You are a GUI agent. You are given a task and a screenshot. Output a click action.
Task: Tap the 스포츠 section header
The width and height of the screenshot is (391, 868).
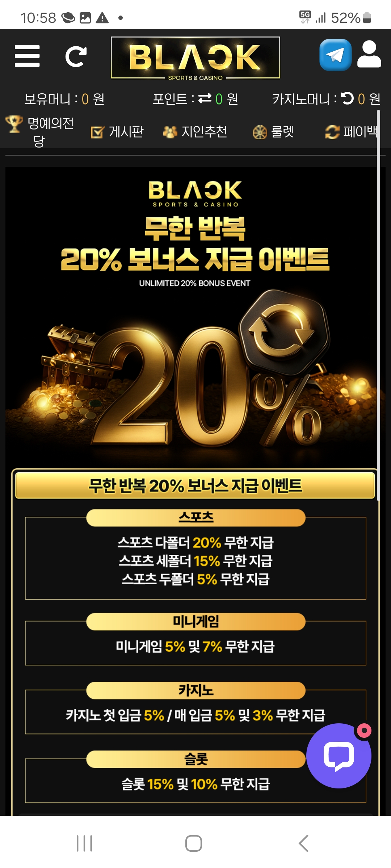(196, 518)
